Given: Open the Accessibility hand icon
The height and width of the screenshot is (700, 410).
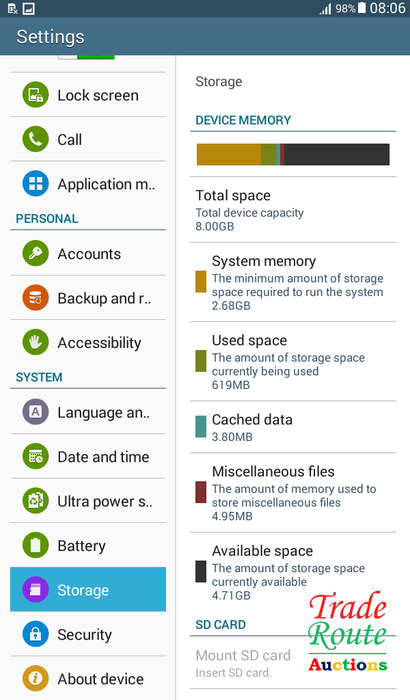Looking at the screenshot, I should click(x=35, y=342).
